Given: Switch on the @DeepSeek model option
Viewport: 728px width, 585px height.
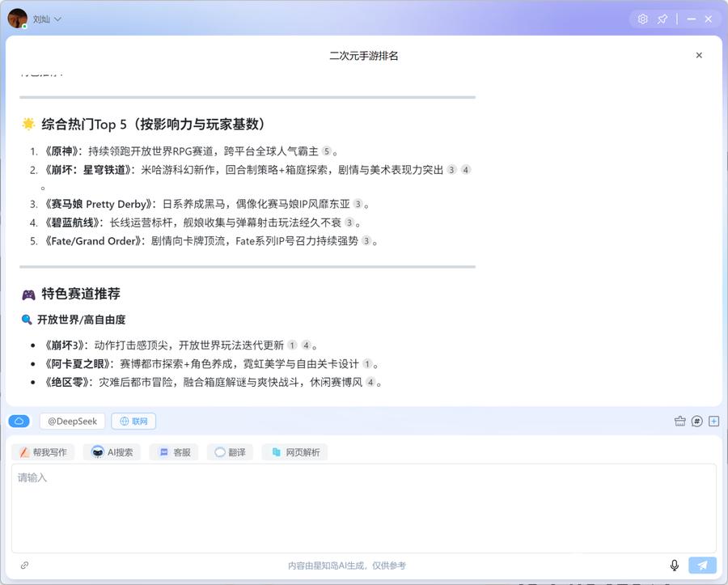Looking at the screenshot, I should click(71, 421).
